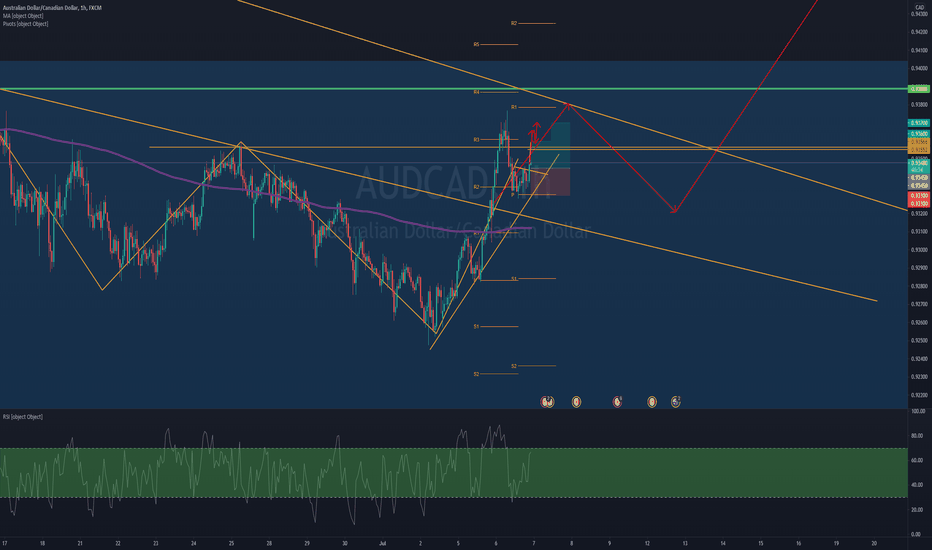Open the economic event icon just before date 13
The image size is (932, 550).
coord(675,403)
